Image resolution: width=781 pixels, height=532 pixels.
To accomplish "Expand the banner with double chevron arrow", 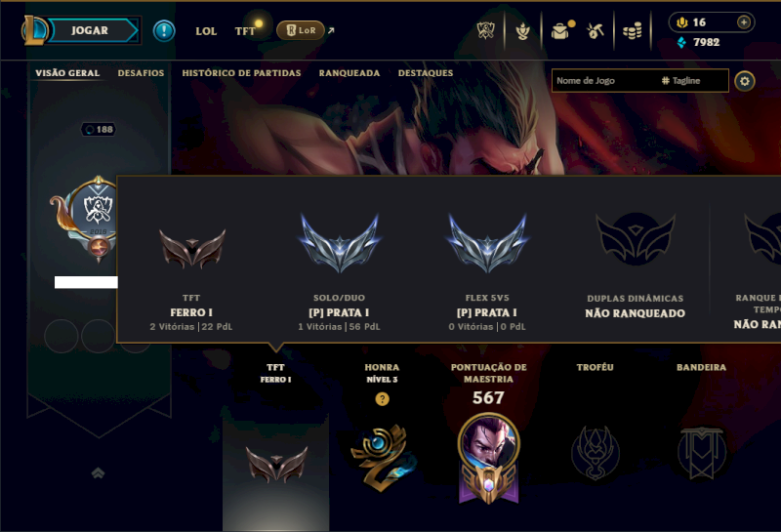I will [x=99, y=472].
